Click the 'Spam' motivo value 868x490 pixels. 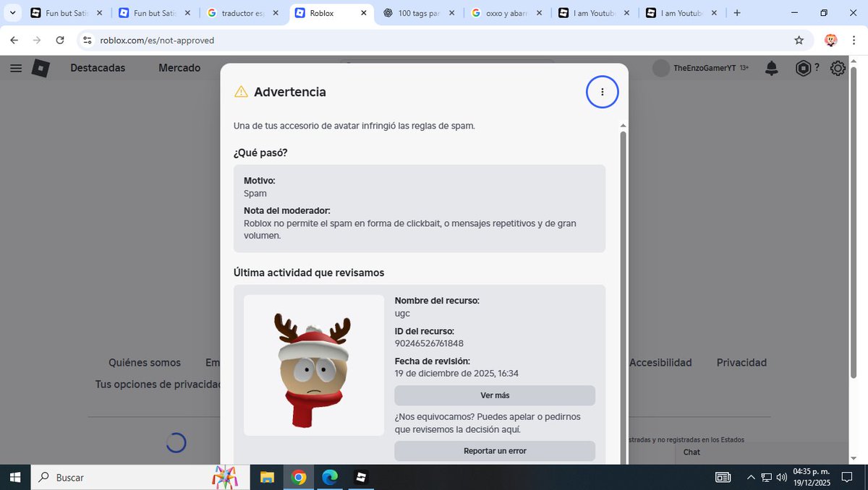tap(255, 193)
